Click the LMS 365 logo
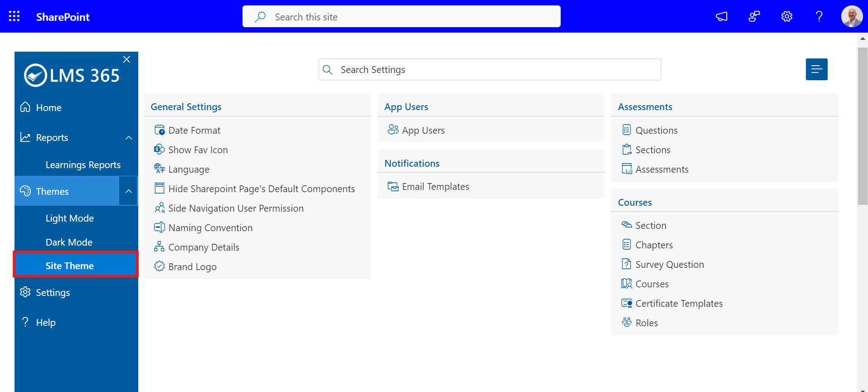 coord(72,75)
